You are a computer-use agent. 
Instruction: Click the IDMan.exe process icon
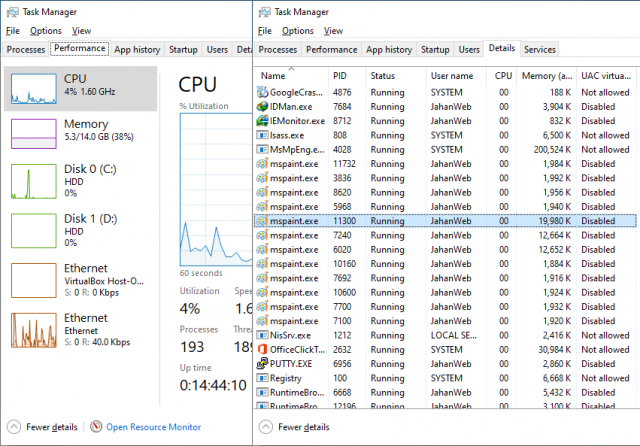pyautogui.click(x=262, y=106)
